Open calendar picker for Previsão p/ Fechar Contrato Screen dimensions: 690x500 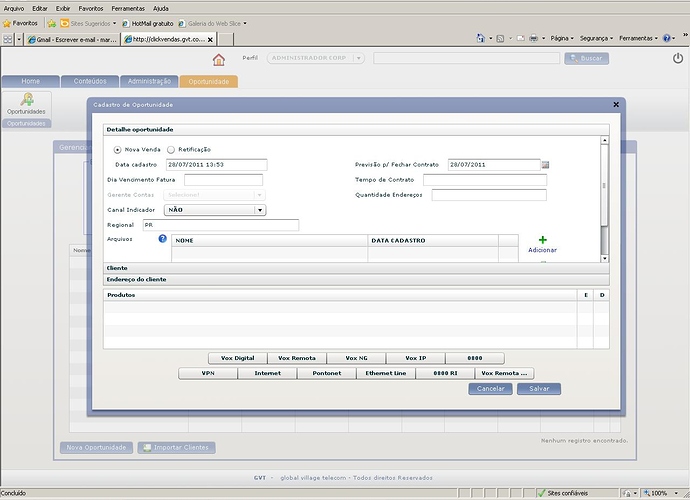pos(546,164)
